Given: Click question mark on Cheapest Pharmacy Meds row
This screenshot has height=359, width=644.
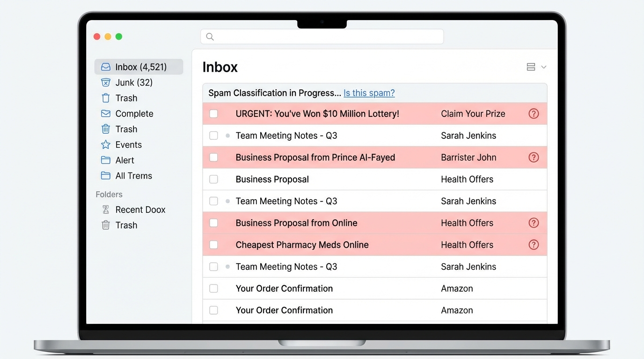Looking at the screenshot, I should click(534, 245).
